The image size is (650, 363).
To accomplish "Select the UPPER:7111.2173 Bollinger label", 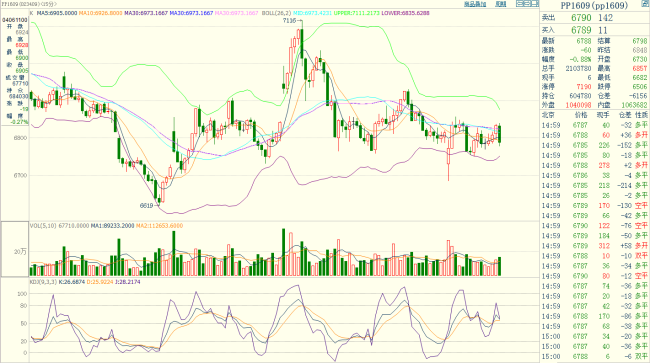I will (357, 13).
